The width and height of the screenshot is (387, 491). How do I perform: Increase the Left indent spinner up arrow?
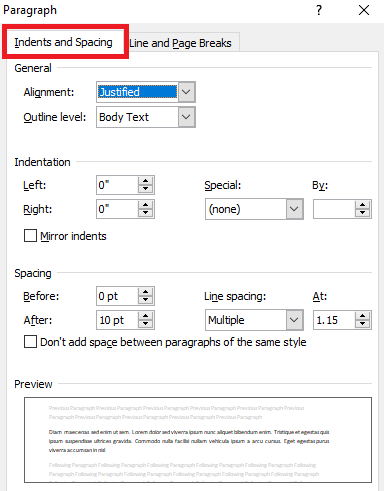tap(145, 181)
